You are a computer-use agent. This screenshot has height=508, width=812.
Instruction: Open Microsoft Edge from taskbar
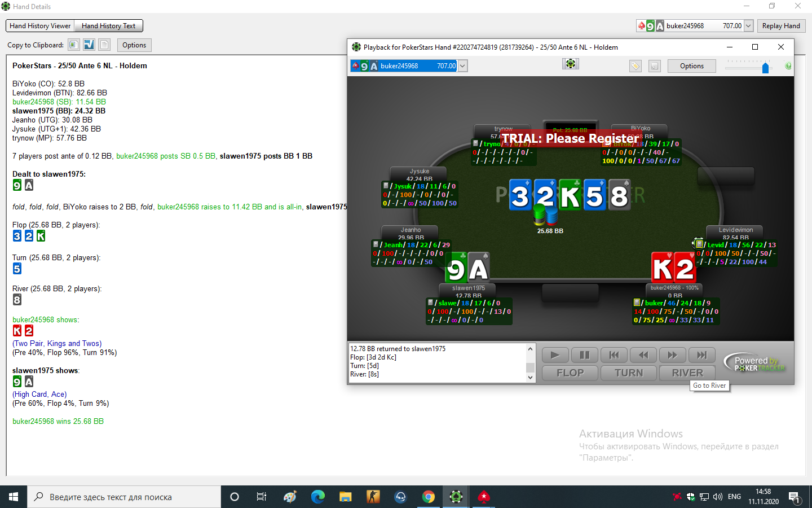point(318,497)
